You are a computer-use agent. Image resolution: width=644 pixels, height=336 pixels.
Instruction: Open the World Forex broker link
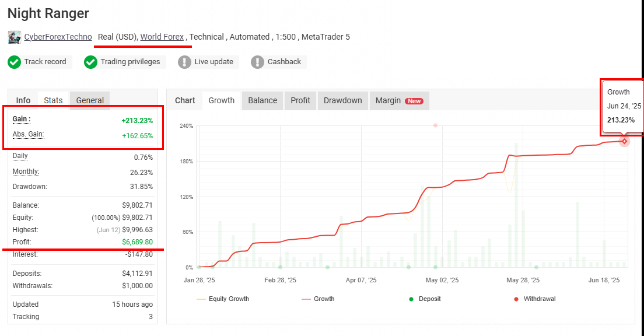click(162, 37)
